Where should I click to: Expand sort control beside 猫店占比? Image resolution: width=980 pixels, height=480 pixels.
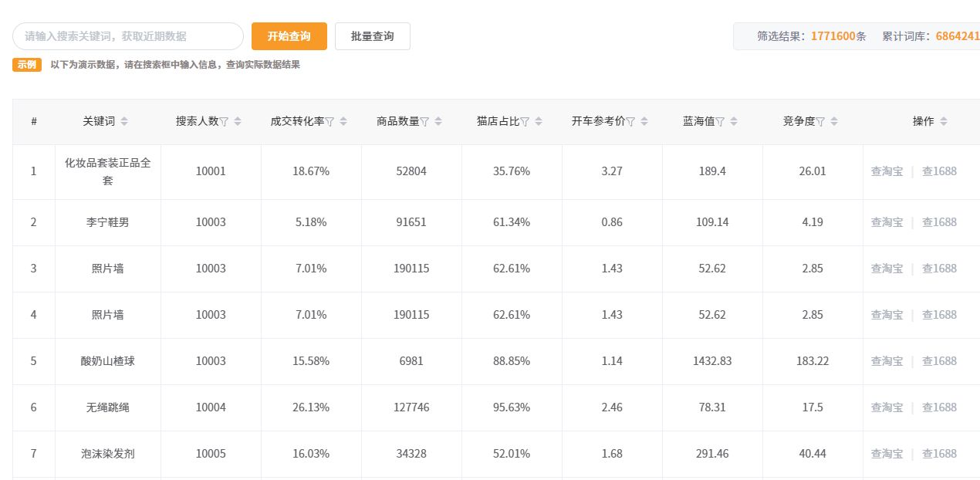[x=538, y=121]
